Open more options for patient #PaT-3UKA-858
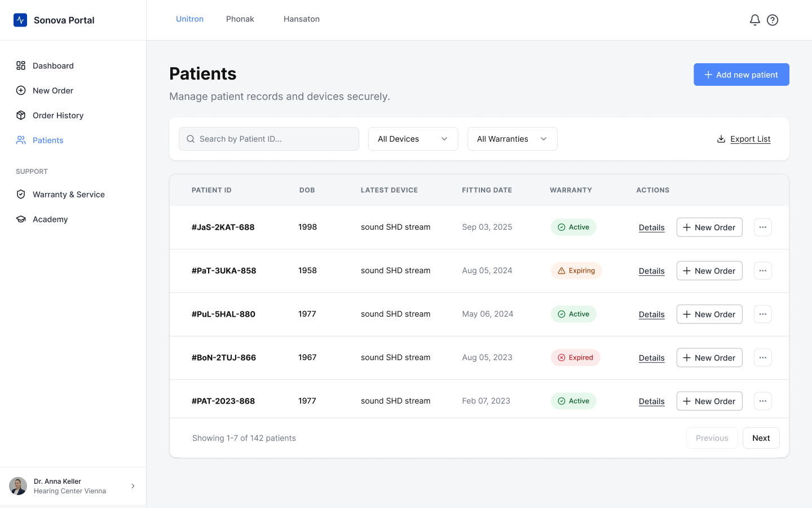This screenshot has width=812, height=508. (763, 271)
